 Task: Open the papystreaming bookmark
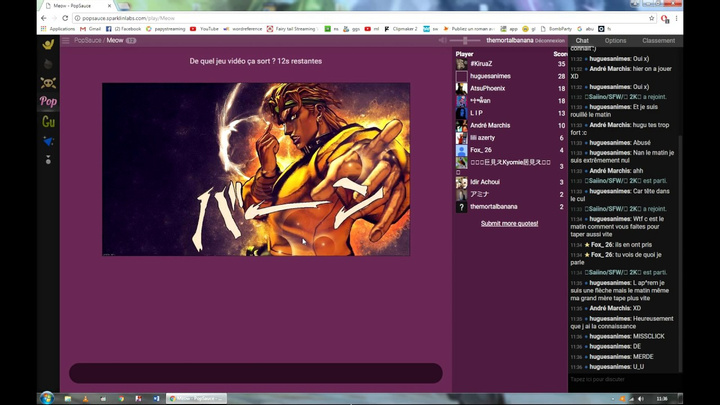[x=165, y=28]
